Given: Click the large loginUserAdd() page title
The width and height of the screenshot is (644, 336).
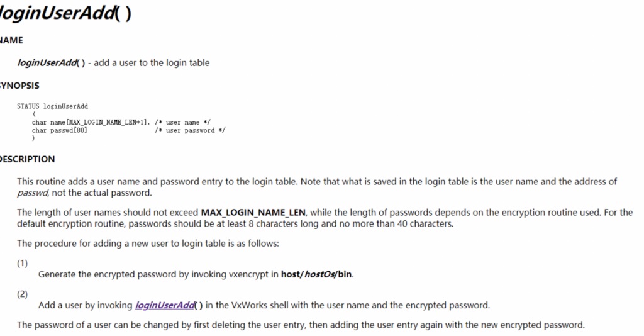Looking at the screenshot, I should (x=65, y=13).
